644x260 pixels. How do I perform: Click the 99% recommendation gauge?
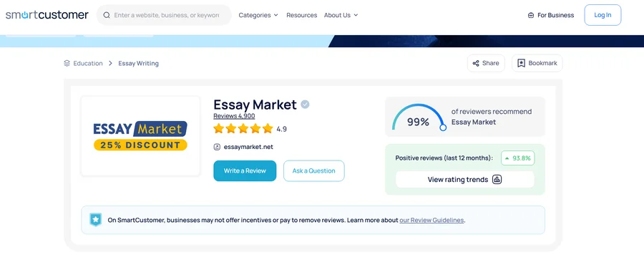coord(419,117)
